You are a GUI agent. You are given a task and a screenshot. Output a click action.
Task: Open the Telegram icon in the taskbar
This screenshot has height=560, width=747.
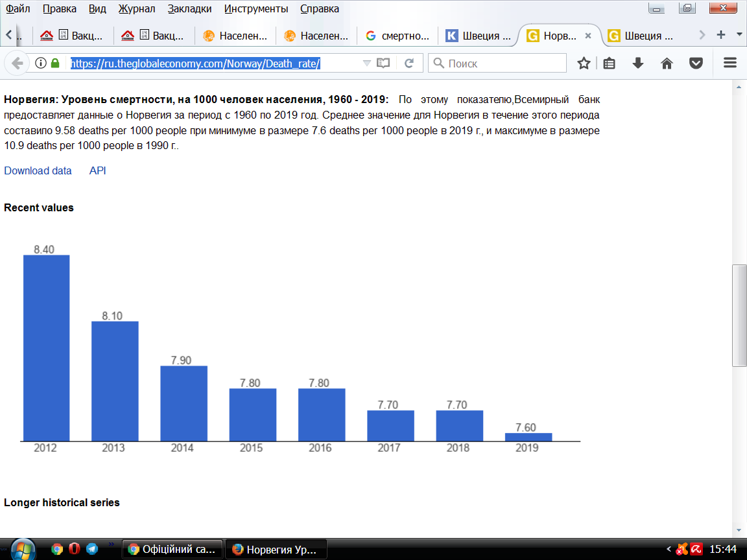[92, 549]
